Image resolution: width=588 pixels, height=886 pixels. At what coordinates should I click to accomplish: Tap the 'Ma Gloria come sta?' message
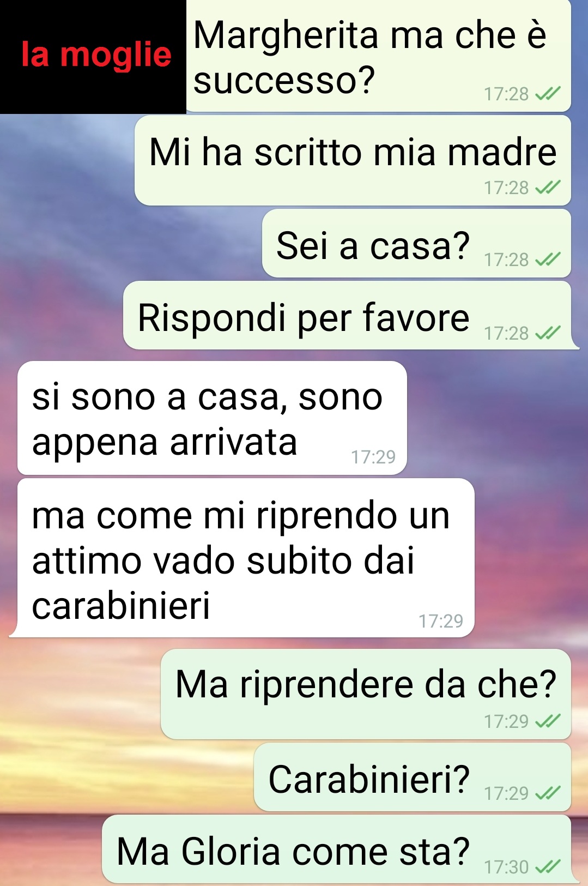(x=338, y=849)
